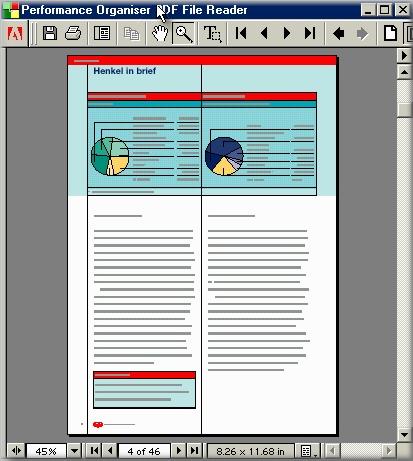
Task: Go to previous page from the top toolbar
Action: click(x=264, y=33)
